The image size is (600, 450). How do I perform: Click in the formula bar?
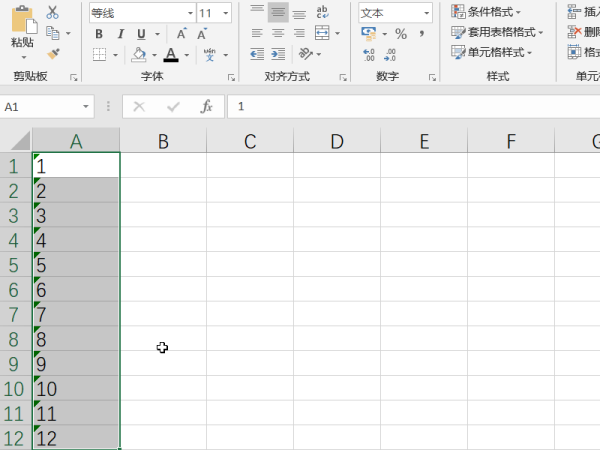pyautogui.click(x=414, y=106)
